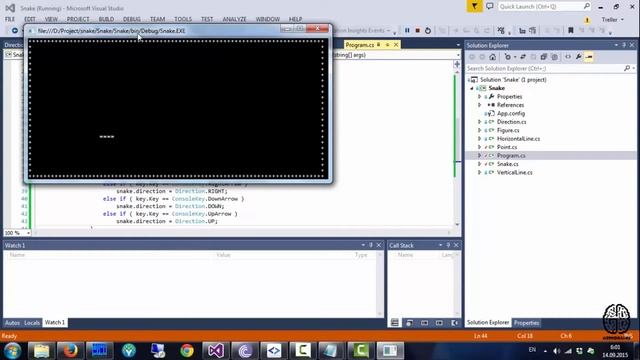The height and width of the screenshot is (360, 640).
Task: Expand the References node
Action: 480,105
